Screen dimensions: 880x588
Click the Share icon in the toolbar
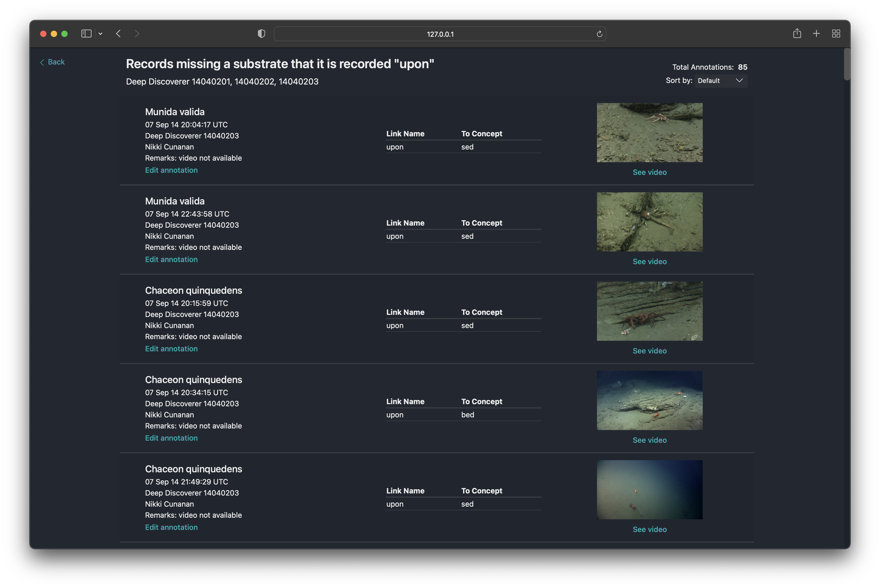pyautogui.click(x=797, y=34)
